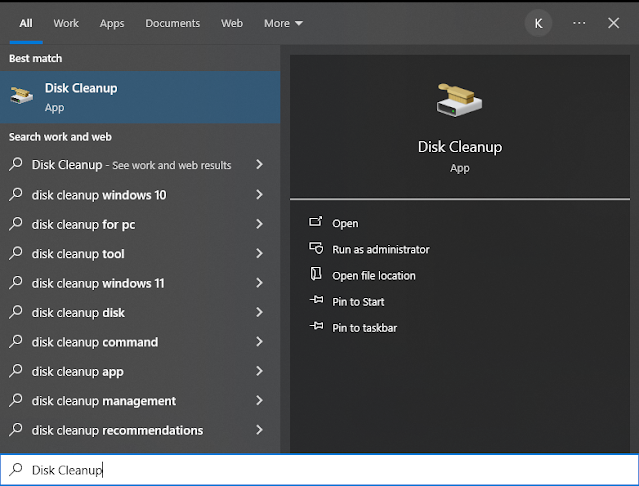Screen dimensions: 639x486
Task: Expand the chevron for disk cleanup command
Action: pyautogui.click(x=259, y=342)
